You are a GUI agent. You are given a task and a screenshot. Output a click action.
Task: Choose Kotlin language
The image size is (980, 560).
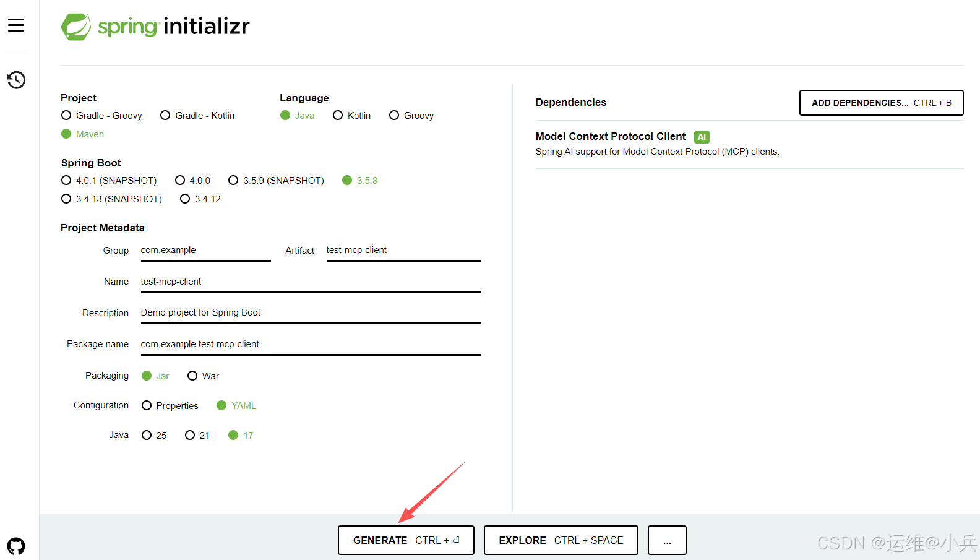(352, 116)
